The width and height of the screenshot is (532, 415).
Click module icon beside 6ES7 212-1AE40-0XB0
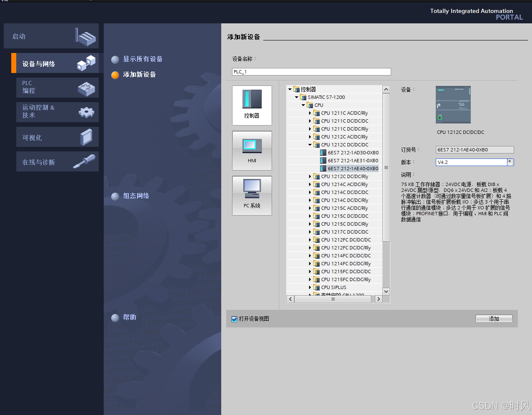coord(323,169)
